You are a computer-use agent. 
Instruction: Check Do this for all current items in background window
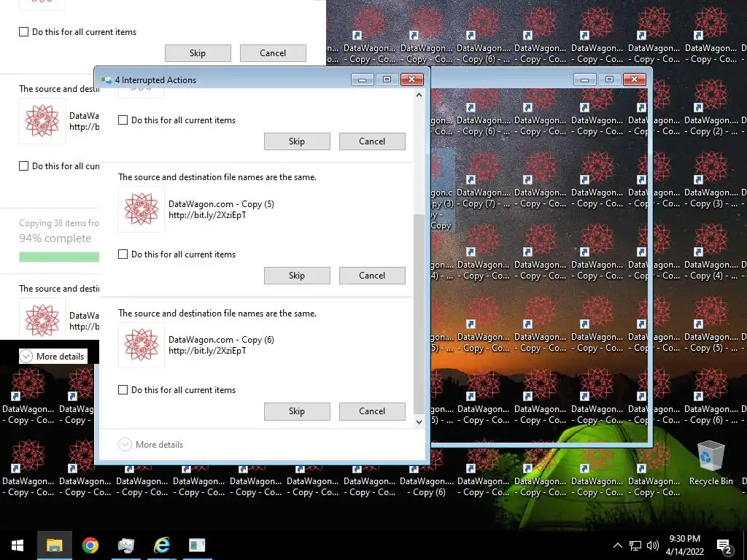click(x=24, y=32)
